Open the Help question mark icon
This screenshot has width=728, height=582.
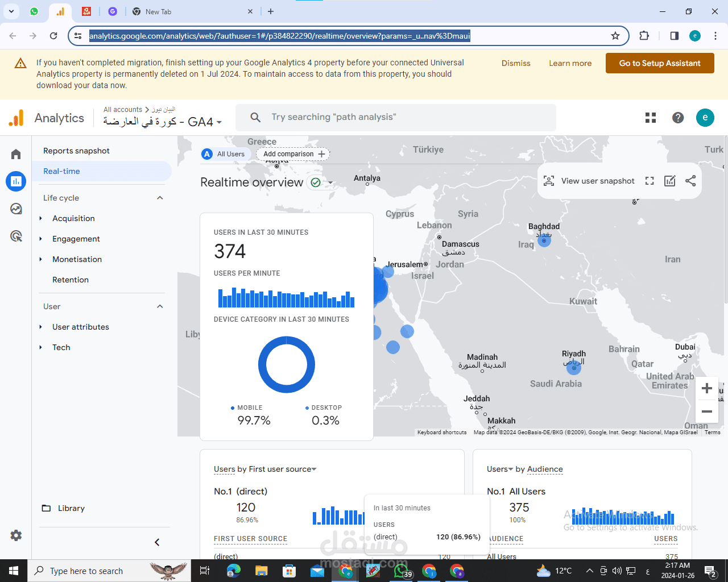click(678, 118)
